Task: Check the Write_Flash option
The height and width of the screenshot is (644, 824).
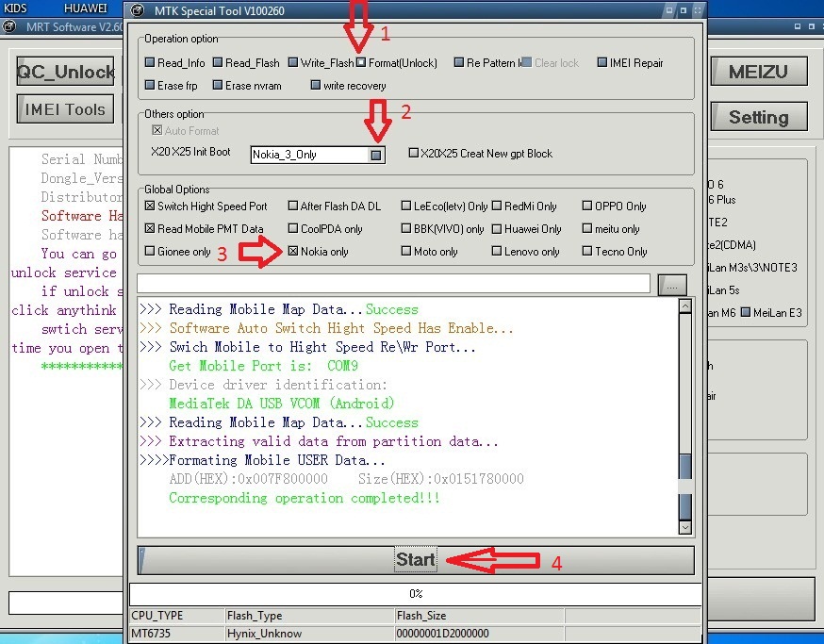Action: [x=293, y=62]
